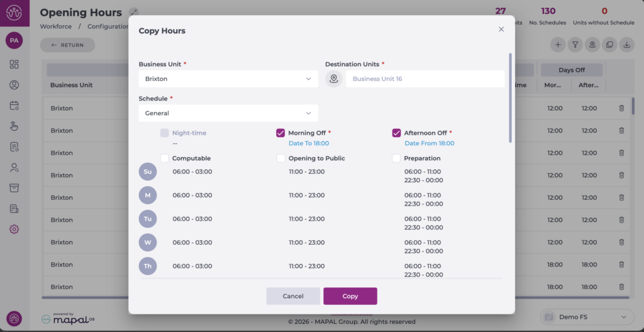Open the calendar icon in left sidebar
Screen dimensions: 644x332
[x=14, y=106]
